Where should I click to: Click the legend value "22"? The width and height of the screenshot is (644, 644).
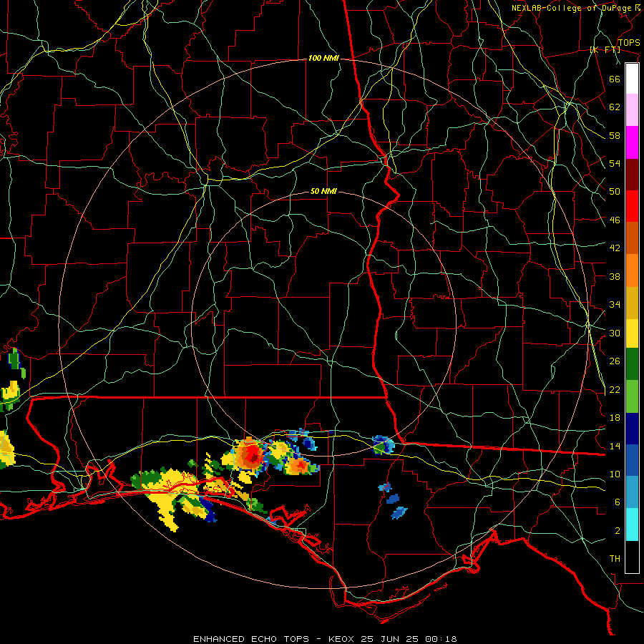pyautogui.click(x=615, y=389)
